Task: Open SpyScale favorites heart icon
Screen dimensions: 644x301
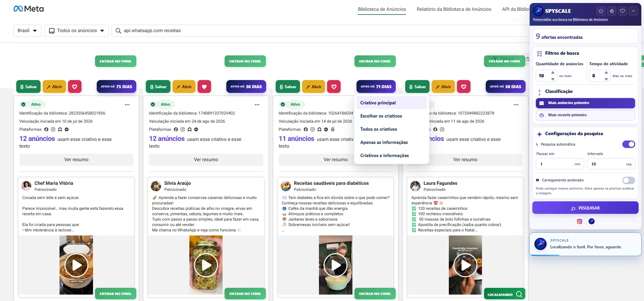Action: [x=622, y=11]
